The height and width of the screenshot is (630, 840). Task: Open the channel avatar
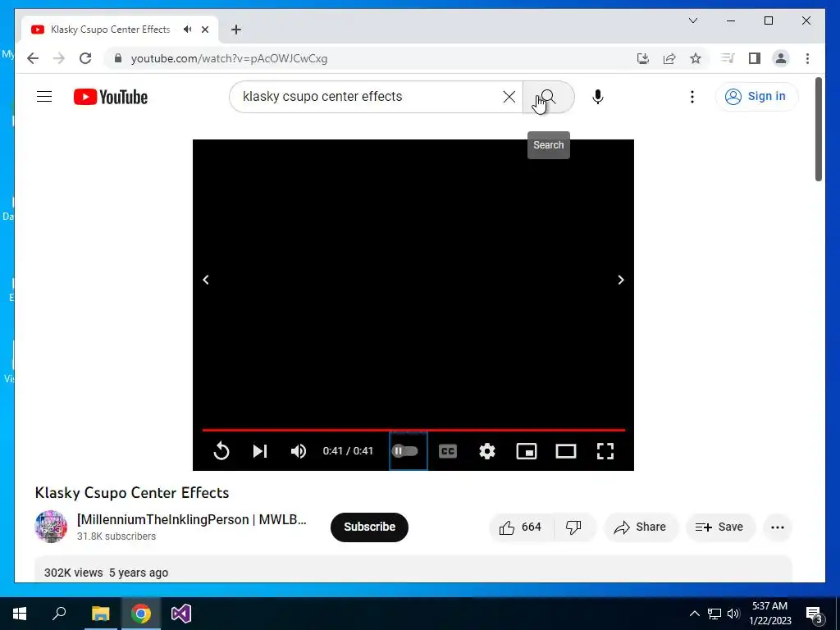click(51, 527)
